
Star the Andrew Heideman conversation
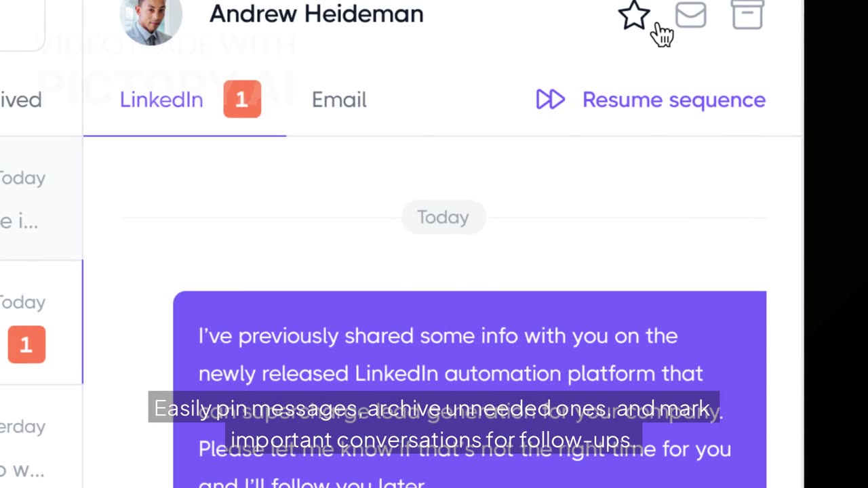pos(634,15)
